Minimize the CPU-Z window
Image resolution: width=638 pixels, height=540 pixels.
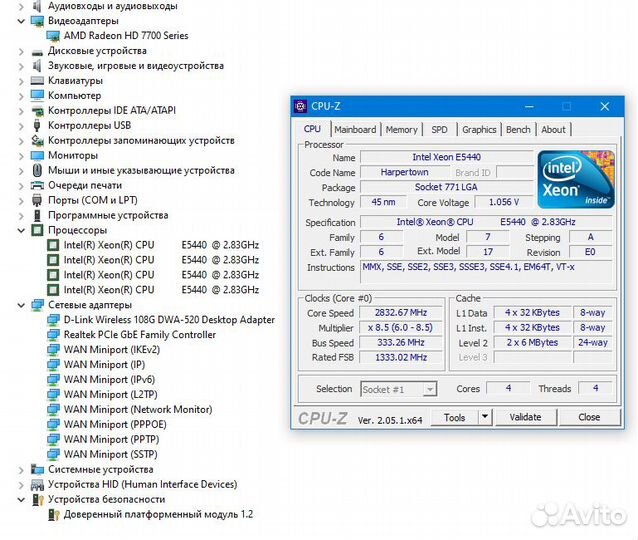click(529, 107)
